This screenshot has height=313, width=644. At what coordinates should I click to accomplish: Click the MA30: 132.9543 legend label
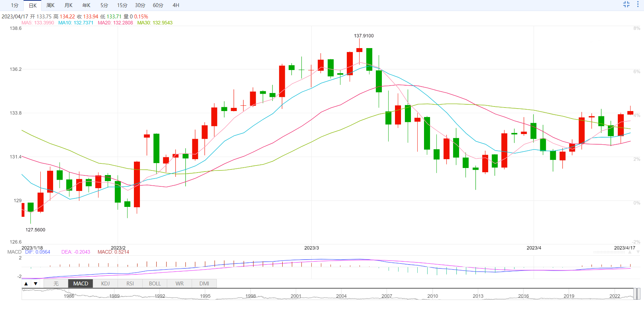155,23
